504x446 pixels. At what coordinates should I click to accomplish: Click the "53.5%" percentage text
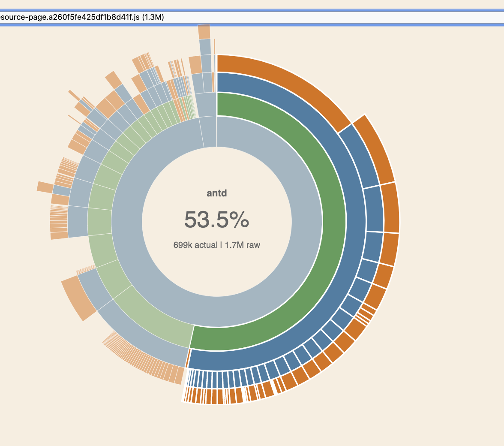coord(217,220)
